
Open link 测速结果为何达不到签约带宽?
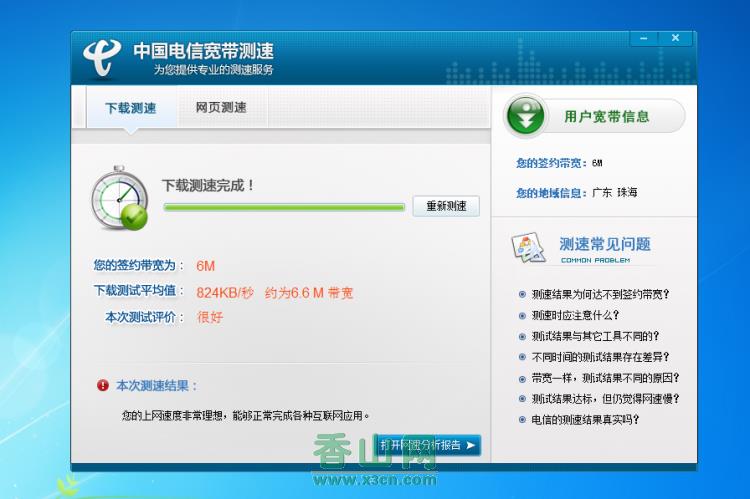coord(600,294)
